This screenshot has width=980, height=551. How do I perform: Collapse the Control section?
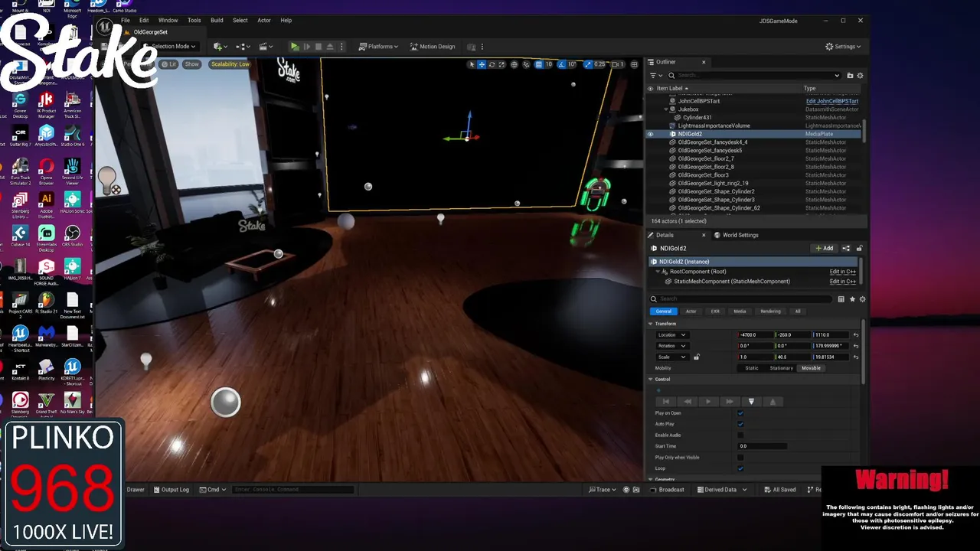(x=651, y=380)
